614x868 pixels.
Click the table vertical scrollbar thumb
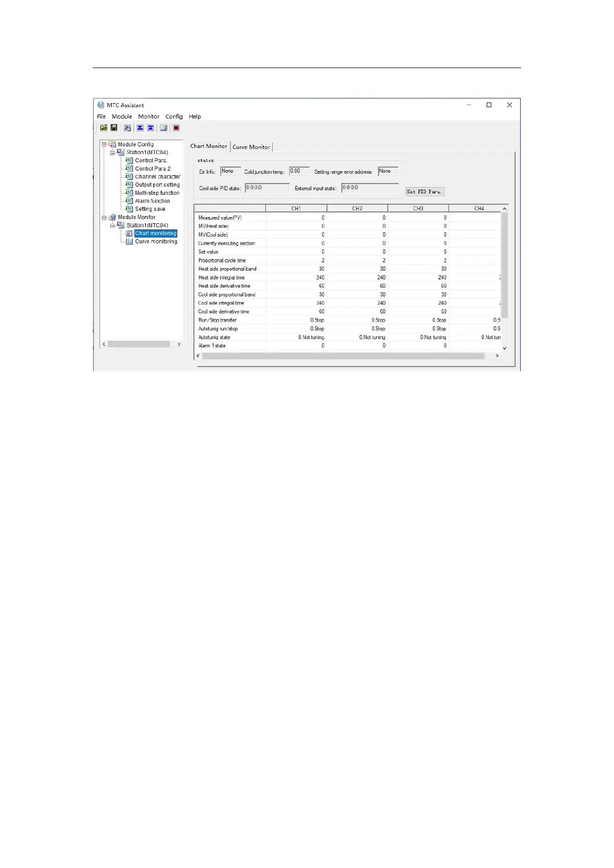point(505,265)
